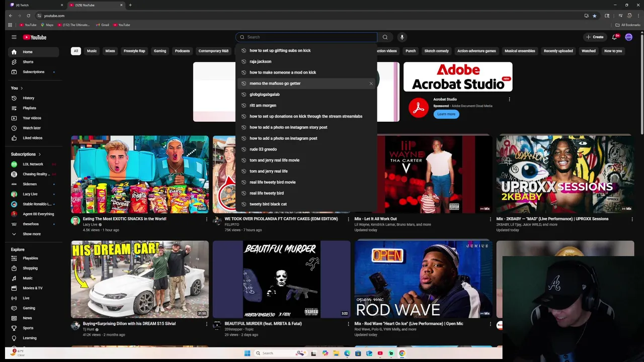Click the YouTube logo
This screenshot has height=362, width=644.
pyautogui.click(x=35, y=37)
